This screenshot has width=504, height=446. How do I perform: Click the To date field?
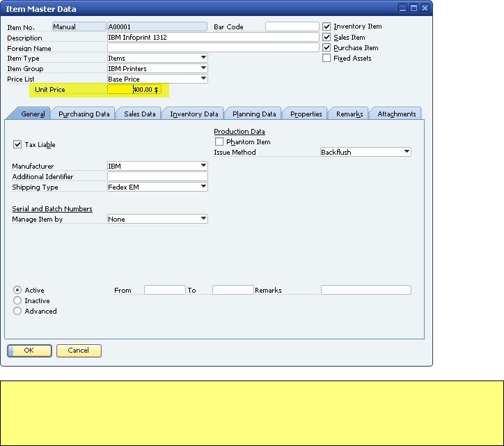(233, 290)
